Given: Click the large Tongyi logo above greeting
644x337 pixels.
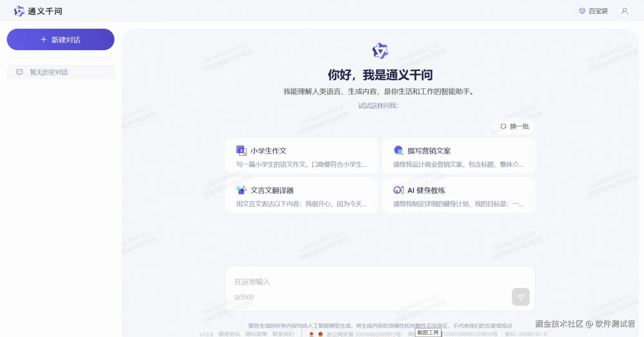Looking at the screenshot, I should tap(380, 51).
